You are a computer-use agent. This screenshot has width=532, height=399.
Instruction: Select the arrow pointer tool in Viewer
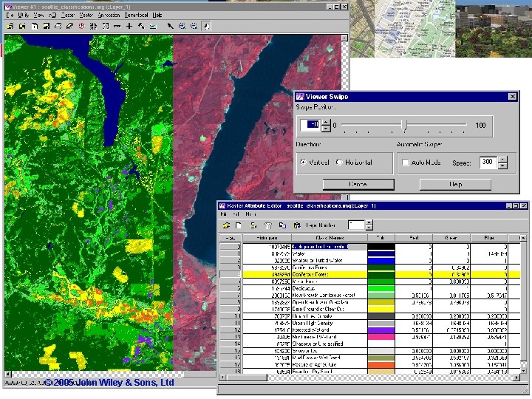click(x=170, y=26)
